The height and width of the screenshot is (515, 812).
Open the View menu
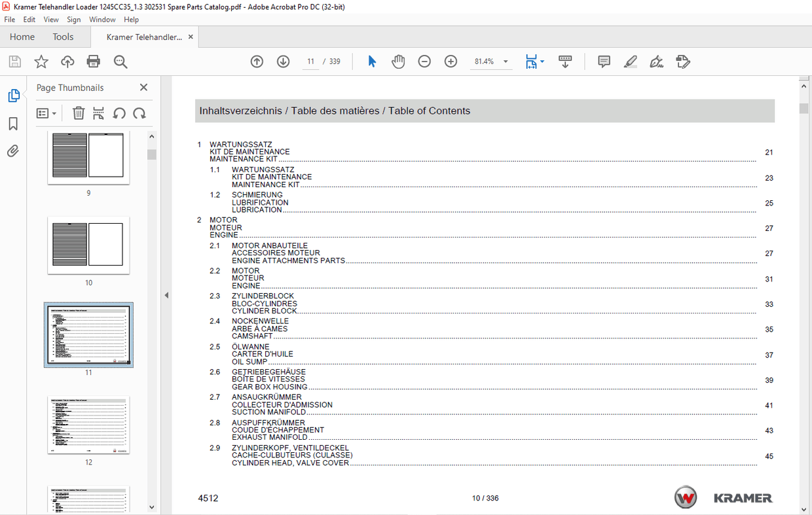[51, 19]
